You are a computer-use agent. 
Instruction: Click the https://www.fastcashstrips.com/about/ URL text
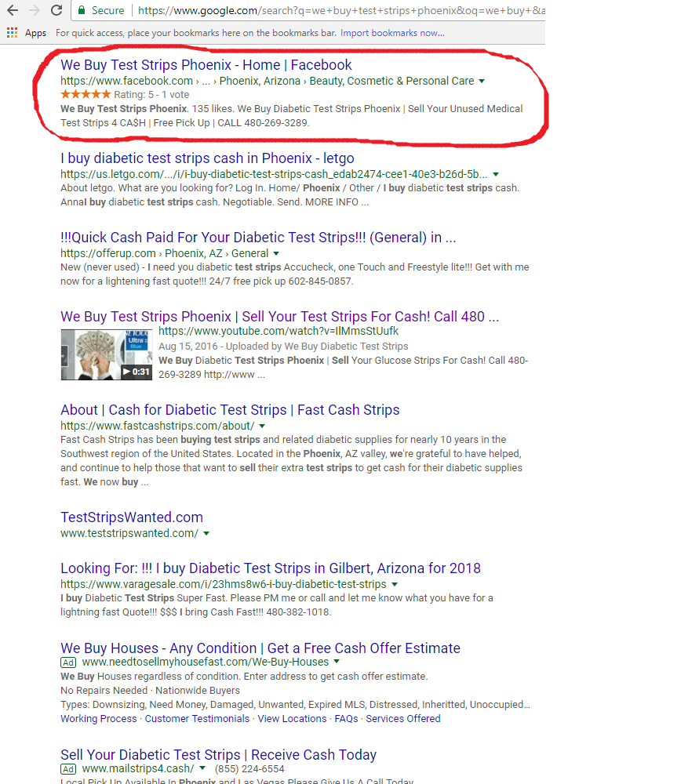(x=158, y=426)
